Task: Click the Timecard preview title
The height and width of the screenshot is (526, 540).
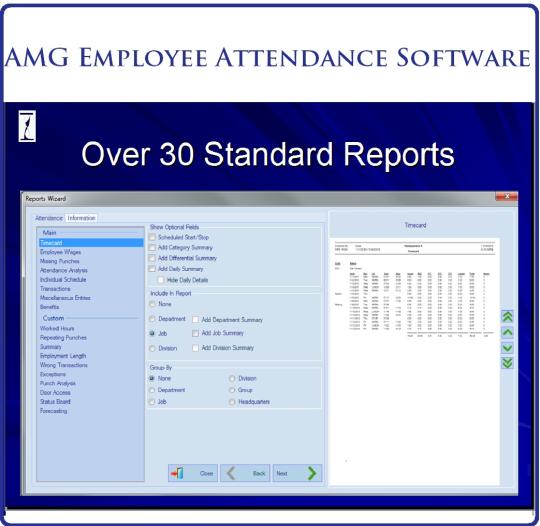Action: [415, 225]
